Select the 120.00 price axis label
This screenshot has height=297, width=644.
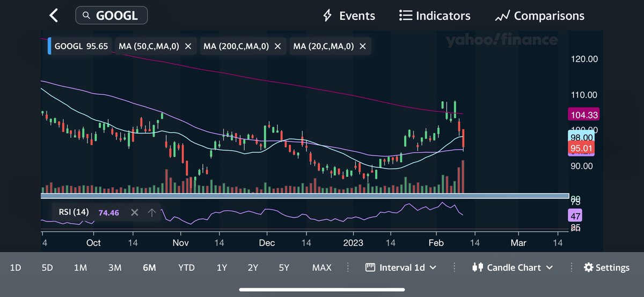[585, 60]
